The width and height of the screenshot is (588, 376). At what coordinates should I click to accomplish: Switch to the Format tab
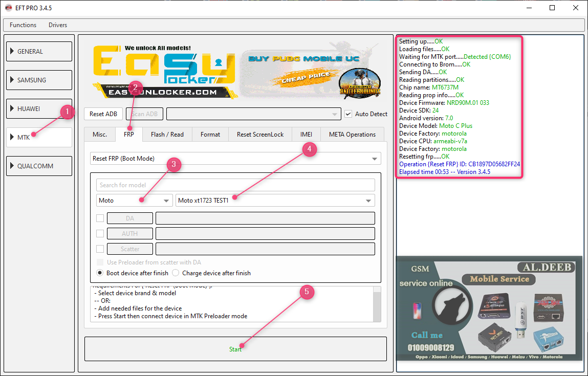pyautogui.click(x=210, y=135)
